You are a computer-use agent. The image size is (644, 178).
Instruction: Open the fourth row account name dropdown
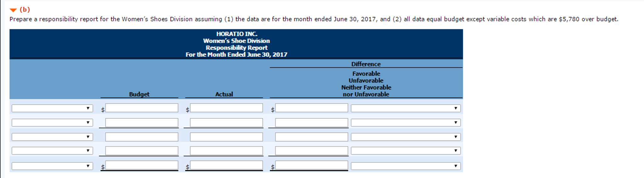tap(52, 151)
